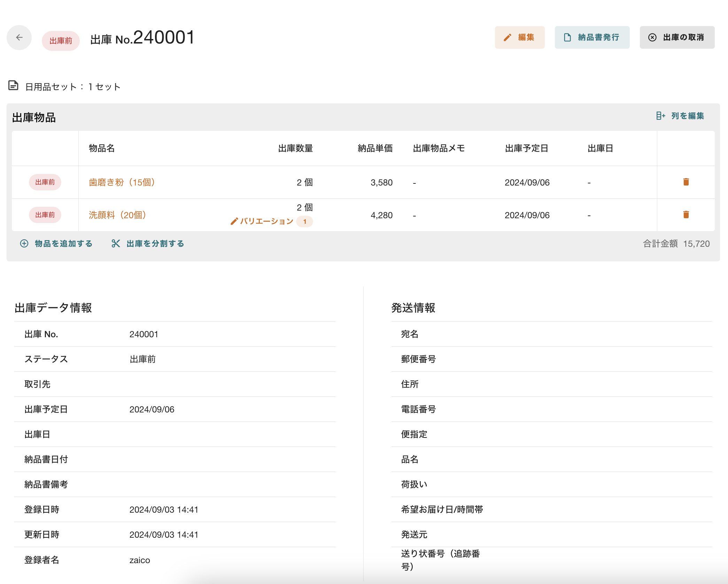Viewport: 728px width, 584px height.
Task: Open 列を編集 column editor
Action: click(680, 116)
